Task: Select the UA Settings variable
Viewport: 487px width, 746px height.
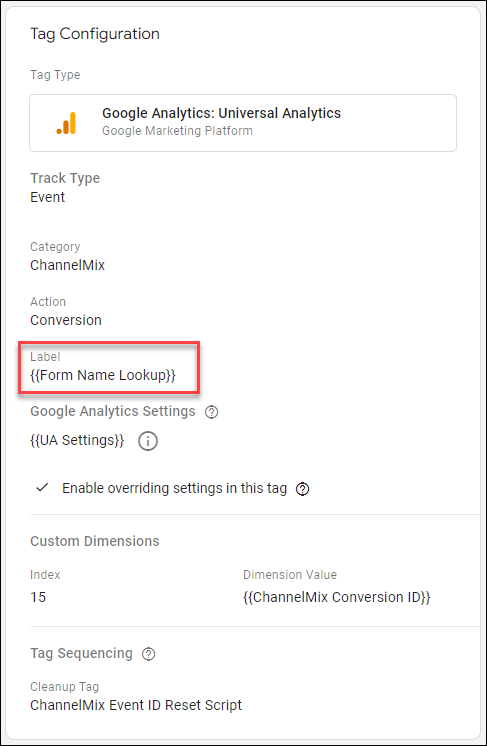Action: 77,441
